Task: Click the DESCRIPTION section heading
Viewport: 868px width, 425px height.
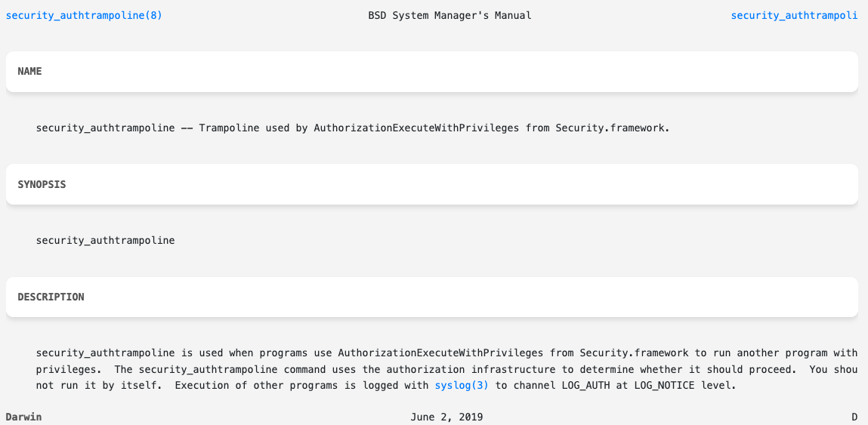Action: 51,297
